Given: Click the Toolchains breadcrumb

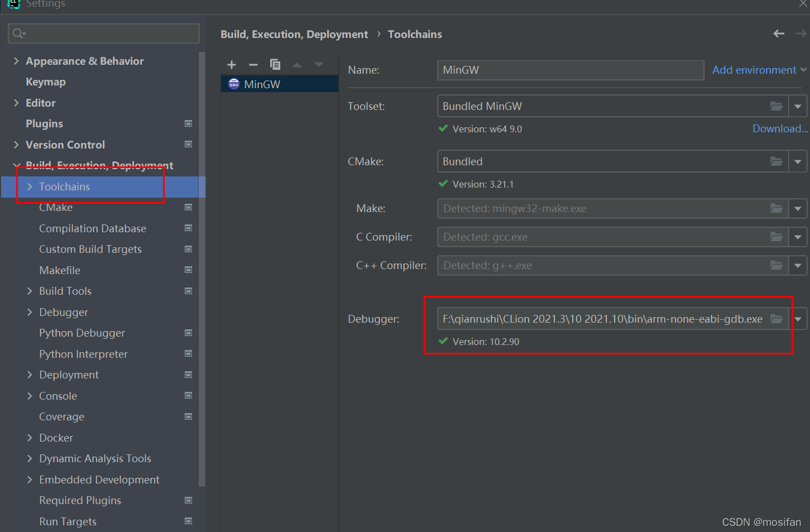Looking at the screenshot, I should pyautogui.click(x=415, y=34).
